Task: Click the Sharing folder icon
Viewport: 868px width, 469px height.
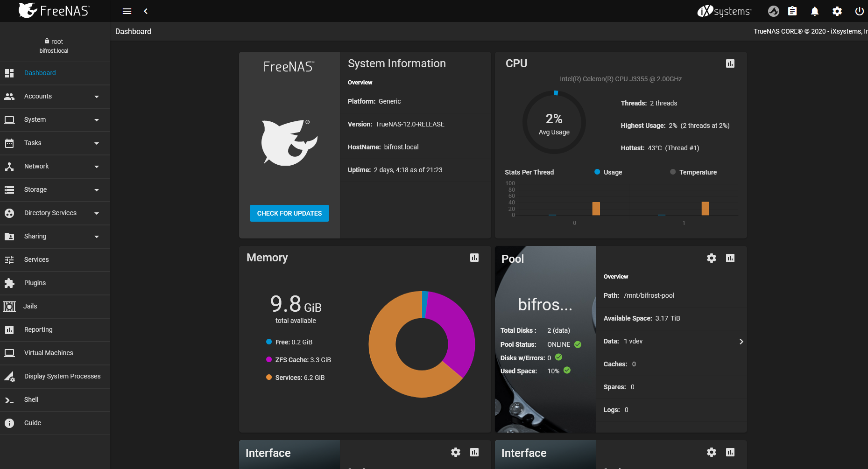Action: click(x=9, y=237)
